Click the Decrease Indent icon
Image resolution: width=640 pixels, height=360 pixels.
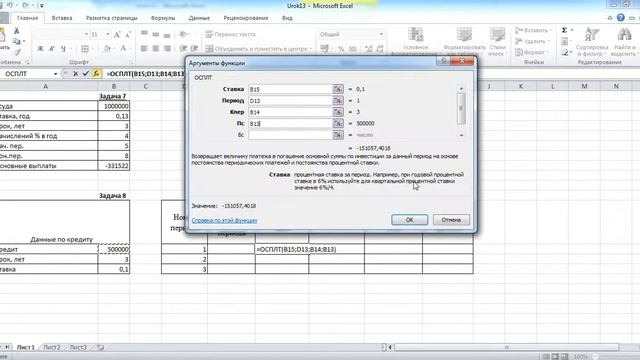pos(183,49)
